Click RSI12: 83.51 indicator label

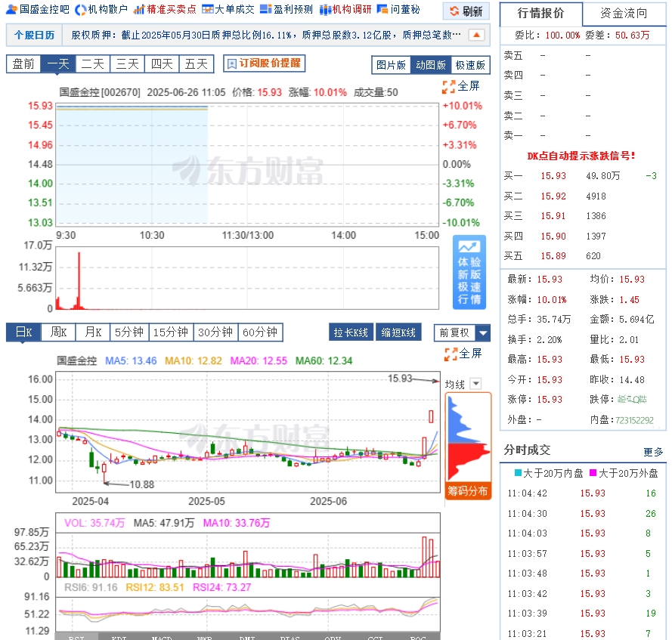tap(155, 587)
